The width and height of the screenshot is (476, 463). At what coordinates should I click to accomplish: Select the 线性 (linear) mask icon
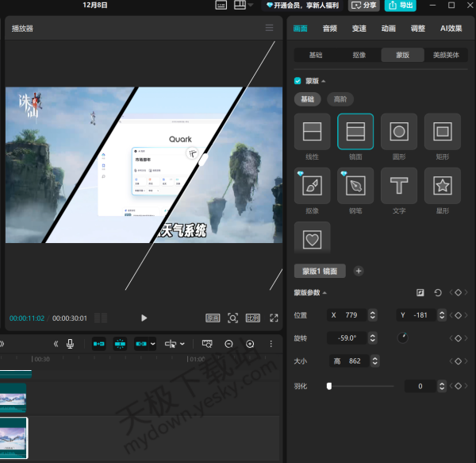click(x=312, y=132)
